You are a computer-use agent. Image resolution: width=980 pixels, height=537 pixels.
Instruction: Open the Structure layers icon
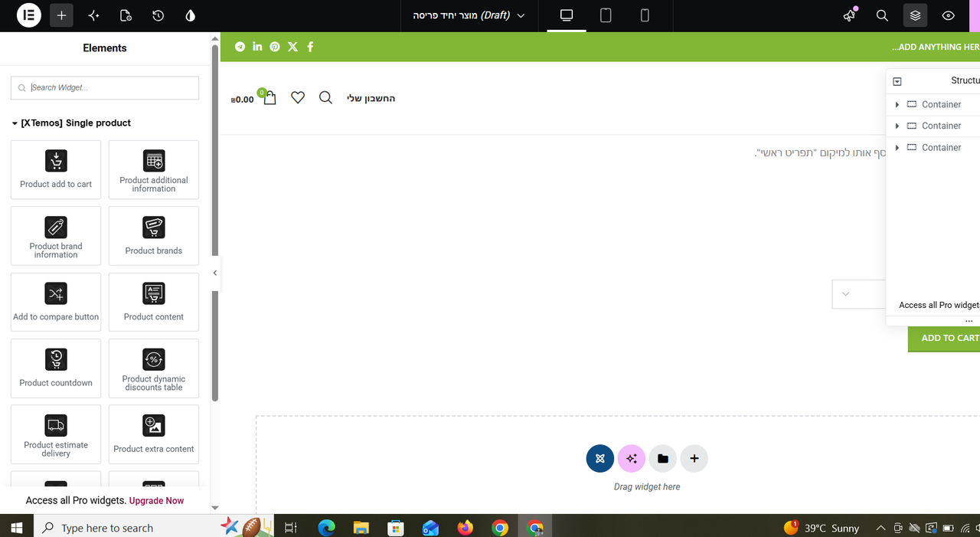point(915,15)
